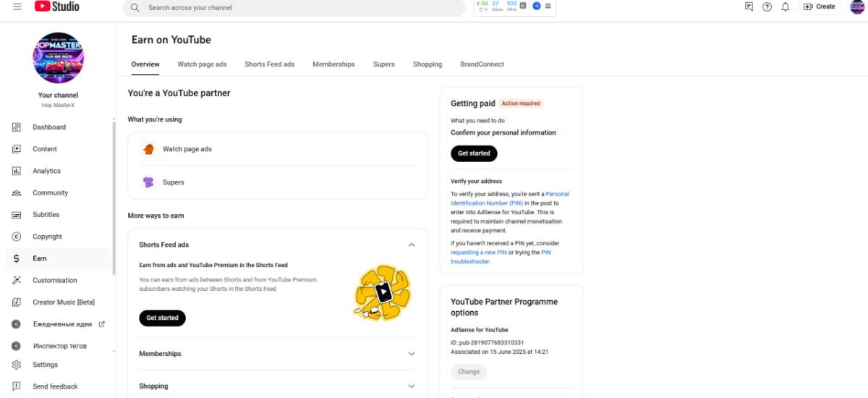
Task: Open the Supers tab
Action: 384,64
